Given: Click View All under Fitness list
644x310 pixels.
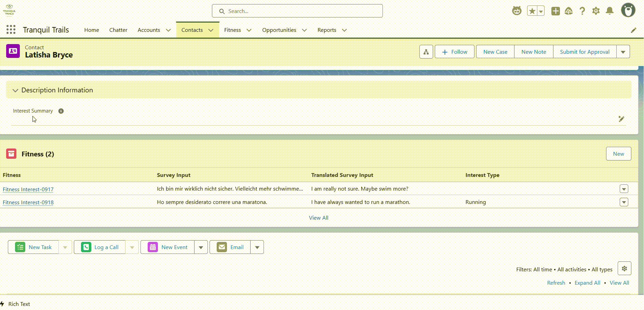Looking at the screenshot, I should [319, 218].
